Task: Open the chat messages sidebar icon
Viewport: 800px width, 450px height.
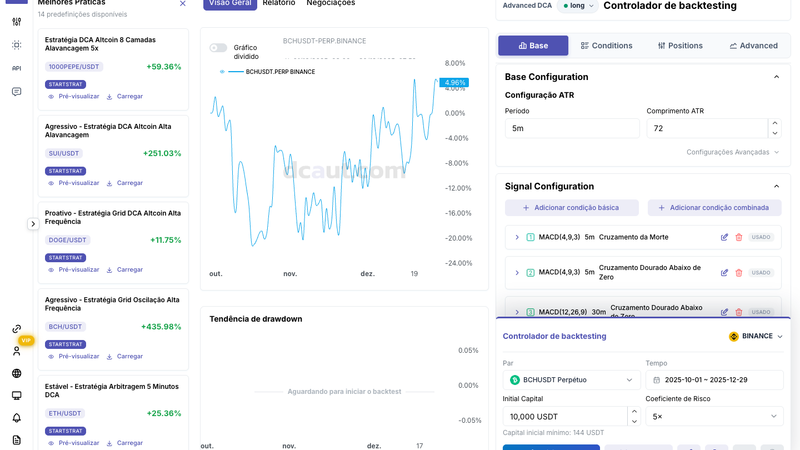Action: pos(16,92)
